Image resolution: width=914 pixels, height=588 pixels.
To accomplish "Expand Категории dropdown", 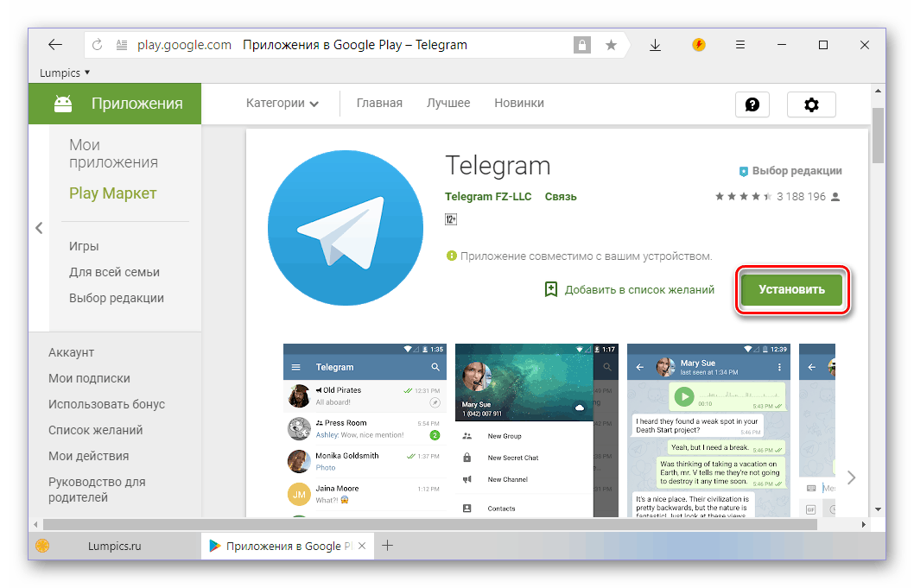I will point(282,103).
